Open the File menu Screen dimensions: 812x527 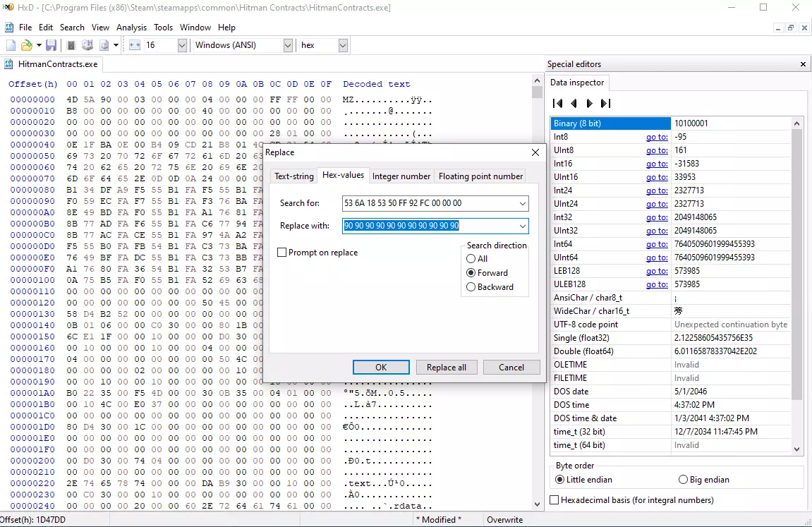click(25, 28)
